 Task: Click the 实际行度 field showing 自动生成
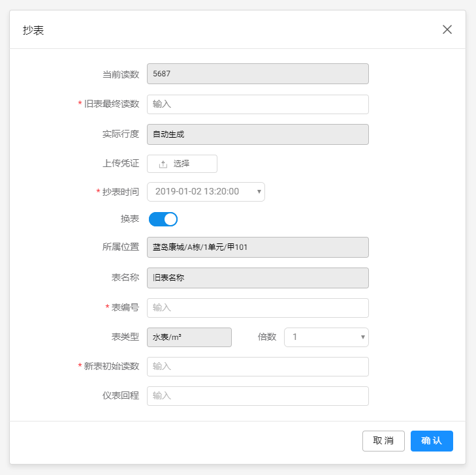coord(257,134)
